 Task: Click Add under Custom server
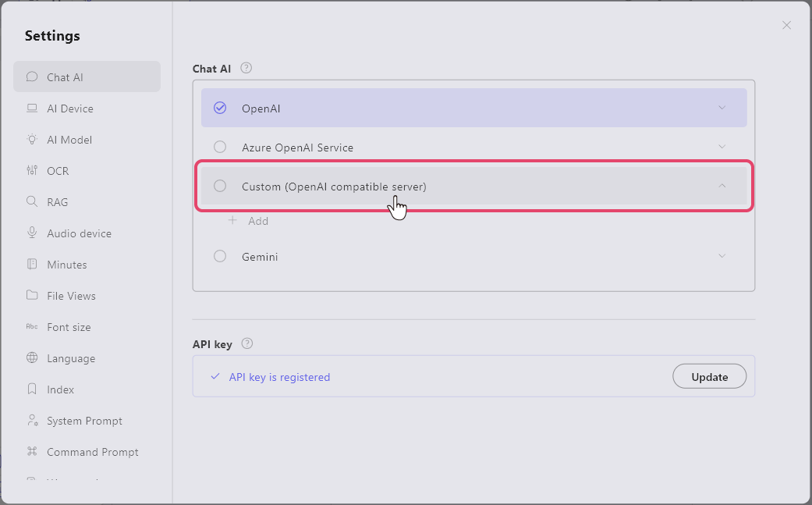pos(250,221)
